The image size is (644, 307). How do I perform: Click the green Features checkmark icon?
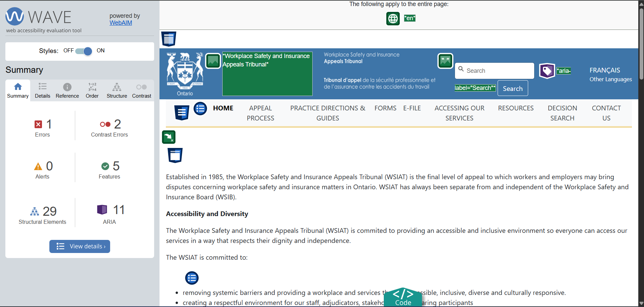click(105, 166)
